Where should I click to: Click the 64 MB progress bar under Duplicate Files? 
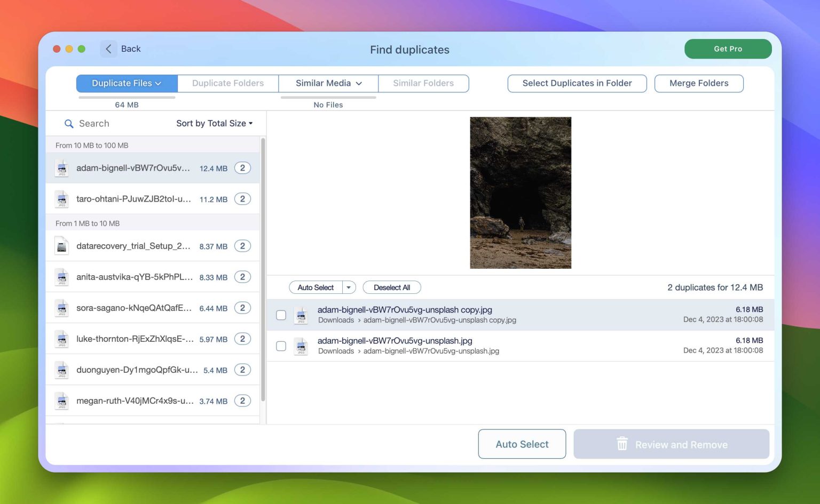(127, 98)
